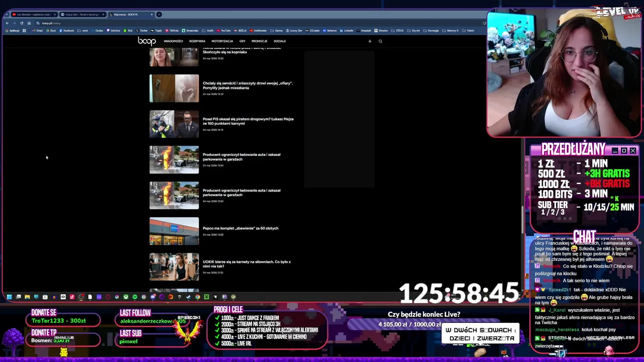
Task: Open the Twitter bookmark
Action: (x=141, y=31)
